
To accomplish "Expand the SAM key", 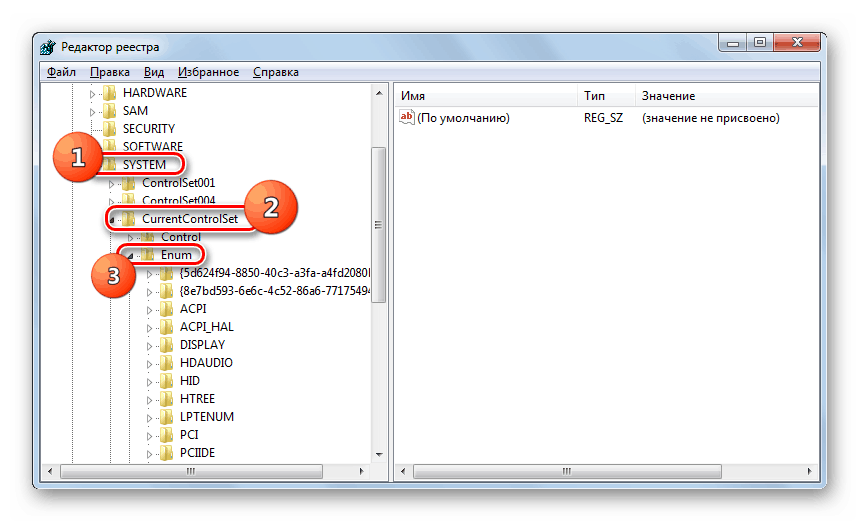I will point(92,112).
